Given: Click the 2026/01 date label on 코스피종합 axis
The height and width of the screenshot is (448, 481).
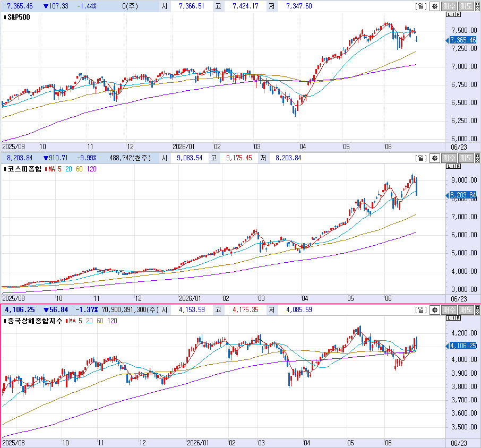Looking at the screenshot, I should [190, 298].
